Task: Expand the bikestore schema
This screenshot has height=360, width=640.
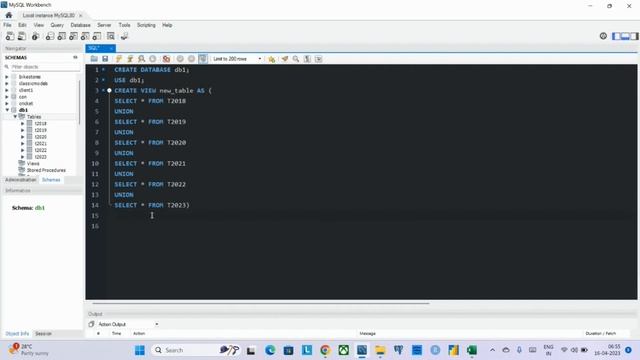Action: pos(7,77)
